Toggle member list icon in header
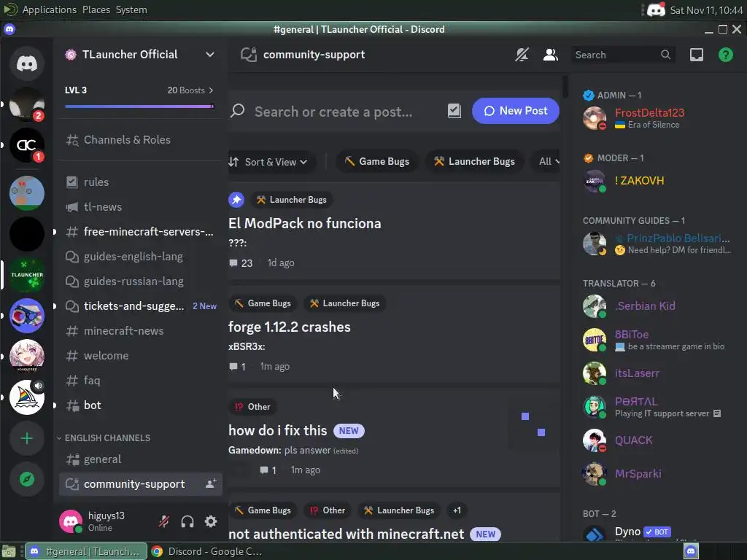747x560 pixels. click(x=550, y=55)
